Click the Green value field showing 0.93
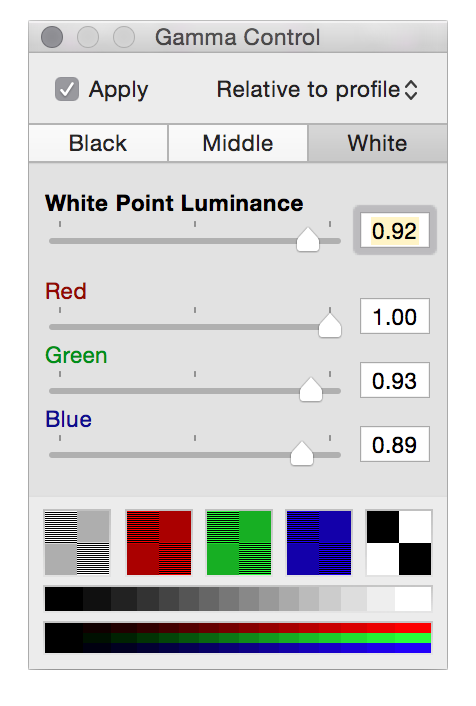This screenshot has width=476, height=706. coord(395,380)
